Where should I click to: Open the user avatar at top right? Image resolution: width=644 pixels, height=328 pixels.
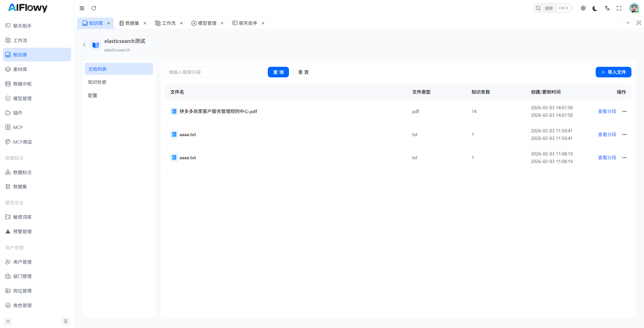tap(634, 8)
